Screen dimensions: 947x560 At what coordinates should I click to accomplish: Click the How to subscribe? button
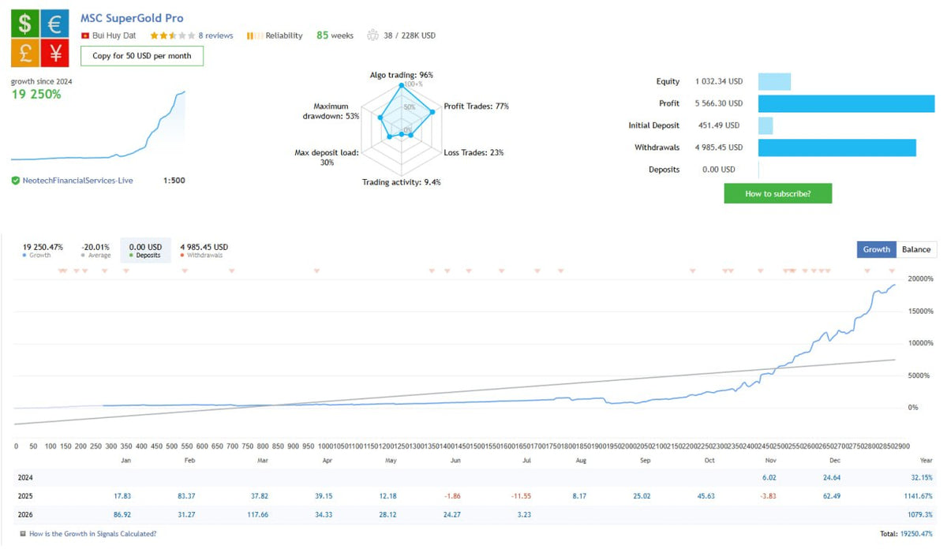777,193
